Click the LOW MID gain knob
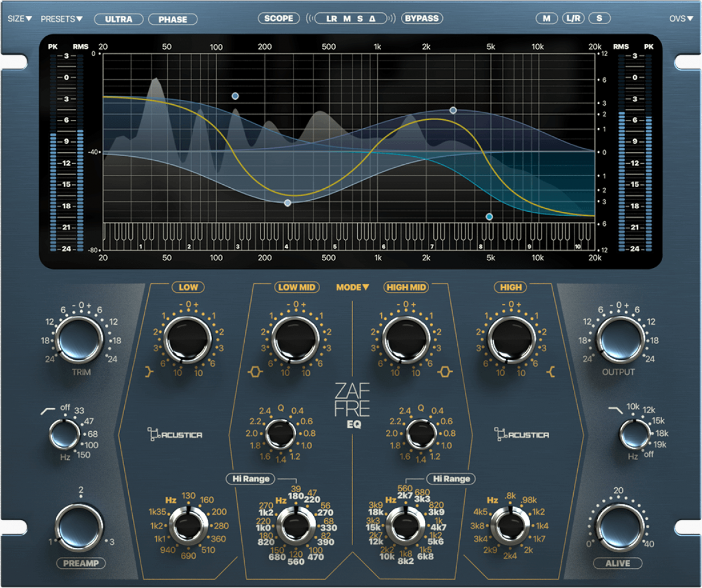The width and height of the screenshot is (702, 588). [x=296, y=339]
